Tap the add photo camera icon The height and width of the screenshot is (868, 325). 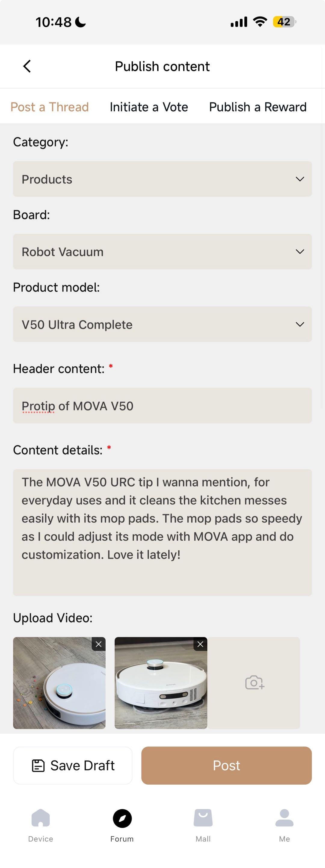tap(254, 683)
